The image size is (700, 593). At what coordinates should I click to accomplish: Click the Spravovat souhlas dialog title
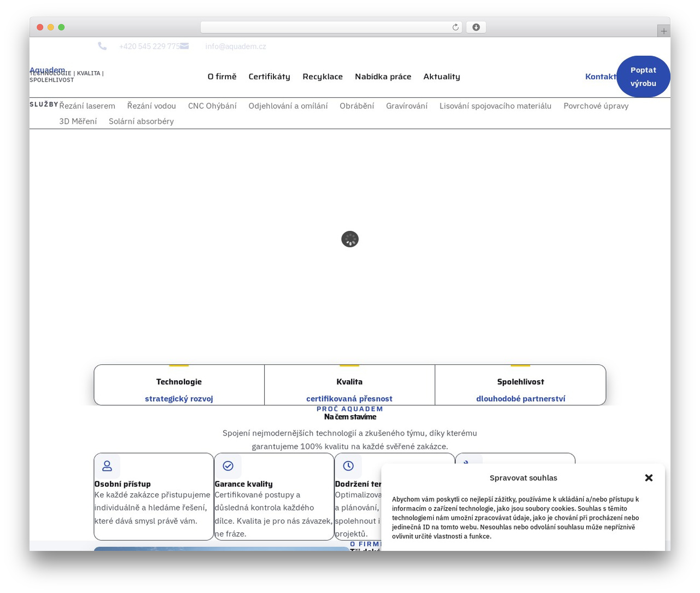523,478
